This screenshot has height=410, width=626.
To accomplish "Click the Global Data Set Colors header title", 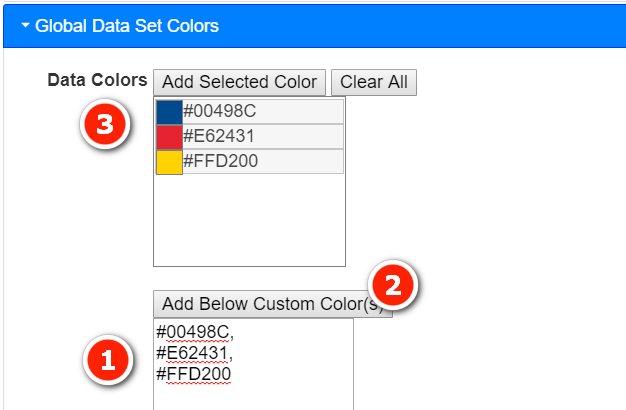I will pos(127,26).
